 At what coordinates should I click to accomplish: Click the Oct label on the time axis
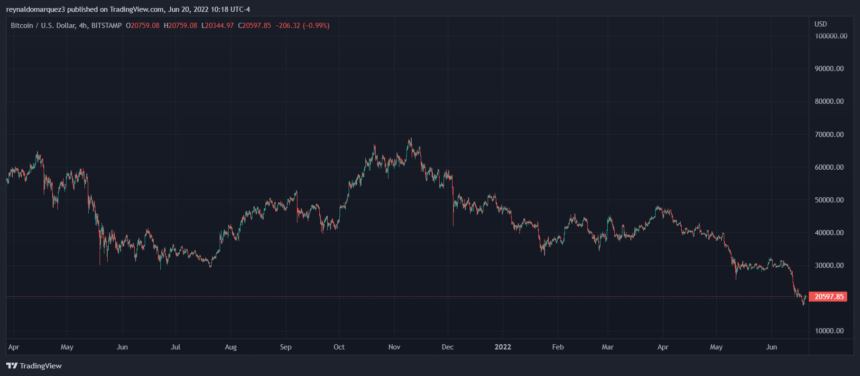click(339, 347)
